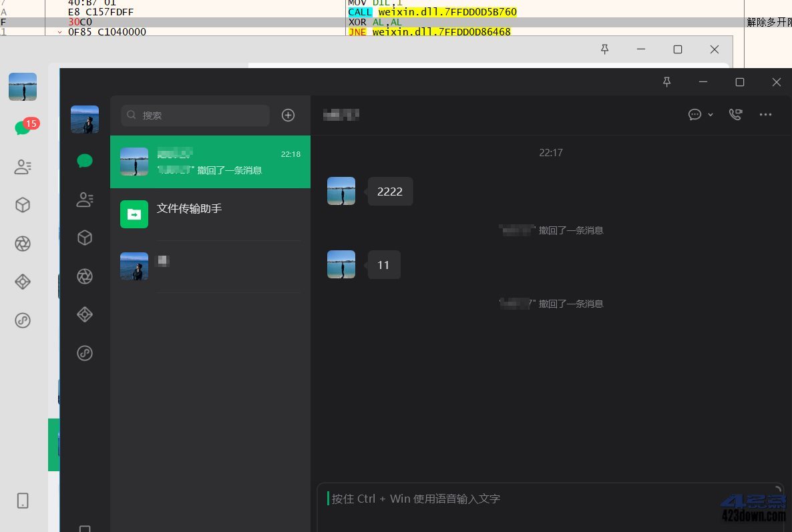The height and width of the screenshot is (532, 792).
Task: Start a voice call via phone icon
Action: coord(735,115)
